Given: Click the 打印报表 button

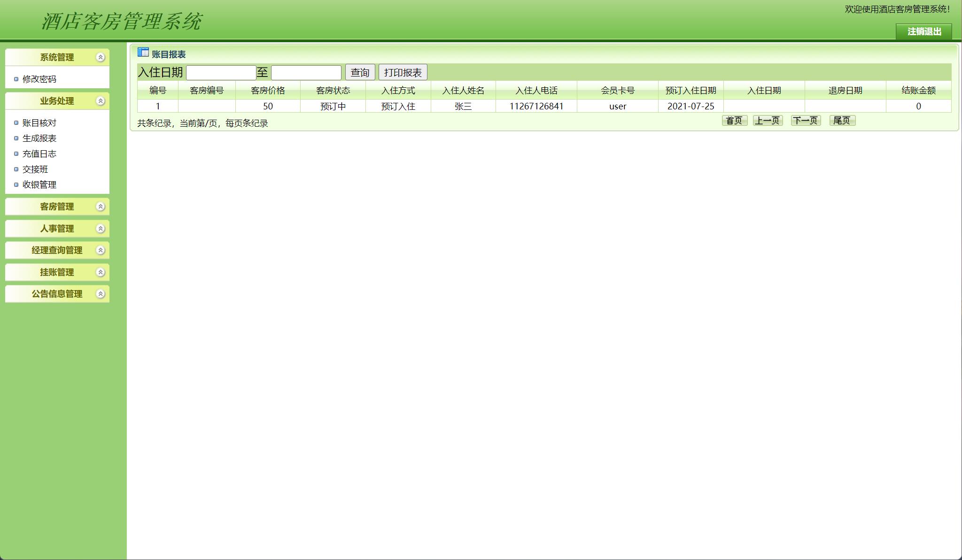Looking at the screenshot, I should pyautogui.click(x=403, y=72).
